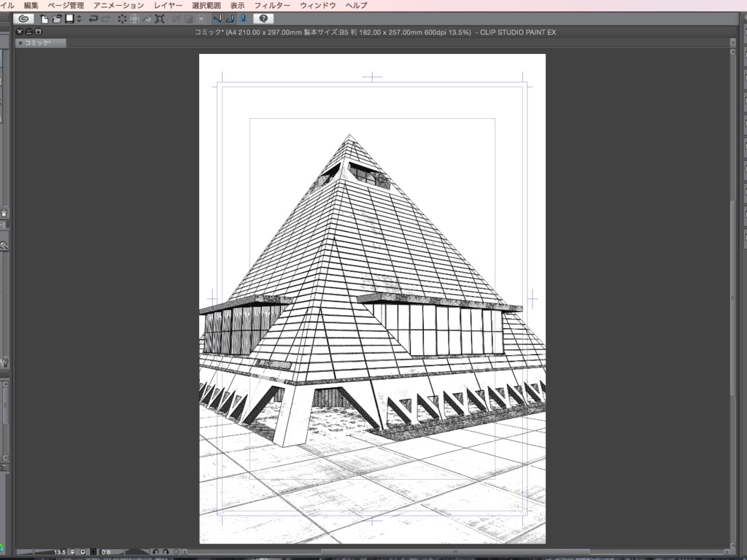Expand the small arrow at status bar right
Image resolution: width=747 pixels, height=560 pixels.
click(184, 553)
